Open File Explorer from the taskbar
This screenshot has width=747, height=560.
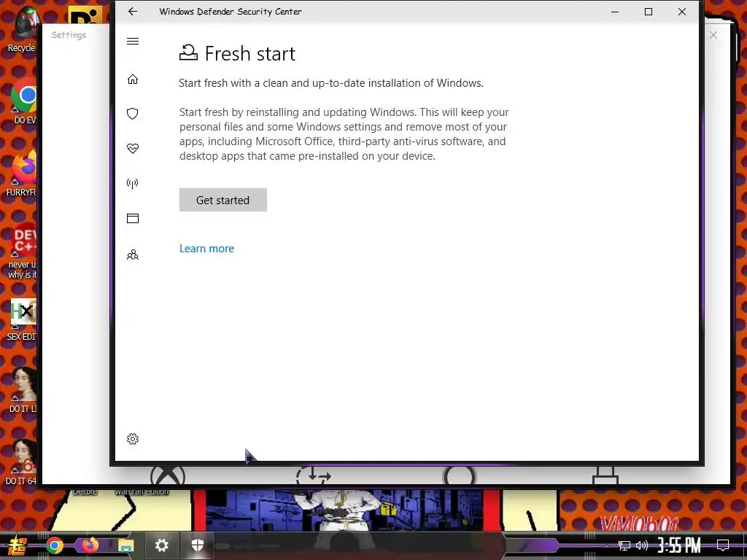(x=125, y=545)
